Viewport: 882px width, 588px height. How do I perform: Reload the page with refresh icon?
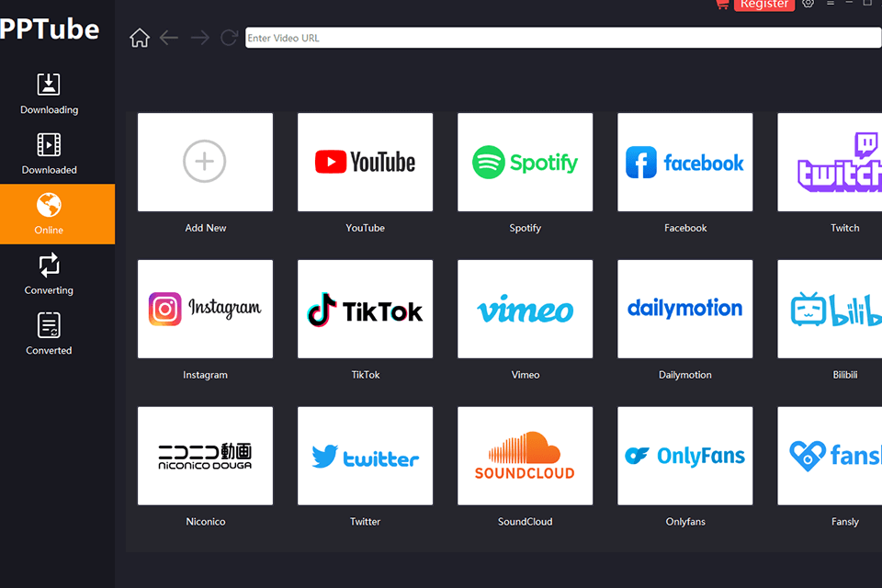point(229,39)
